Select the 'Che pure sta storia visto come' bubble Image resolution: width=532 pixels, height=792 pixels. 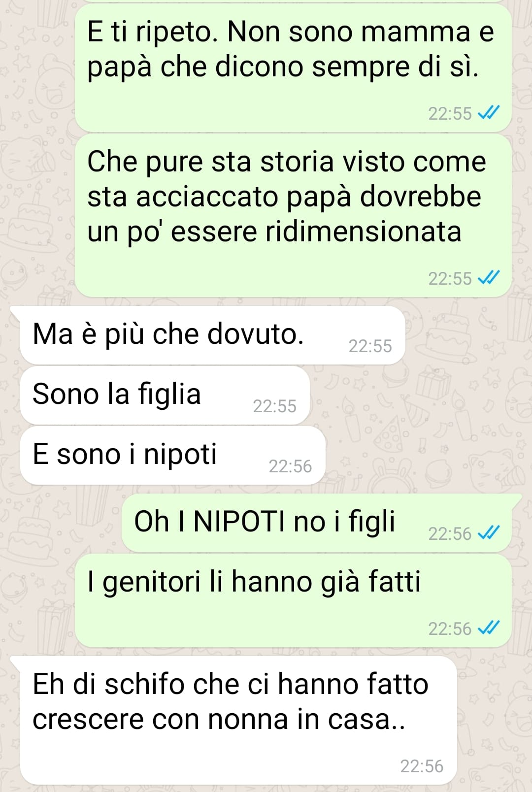pos(293,216)
